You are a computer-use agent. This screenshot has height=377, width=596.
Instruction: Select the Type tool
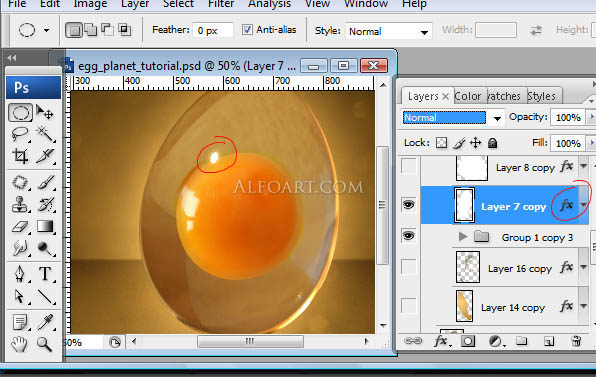(x=45, y=274)
